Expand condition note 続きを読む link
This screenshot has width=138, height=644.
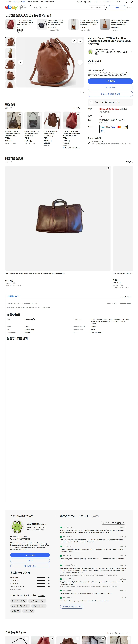[123, 75]
